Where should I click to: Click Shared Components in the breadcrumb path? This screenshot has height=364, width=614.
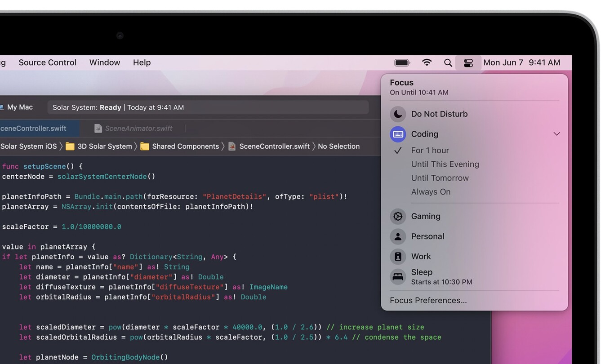click(186, 146)
